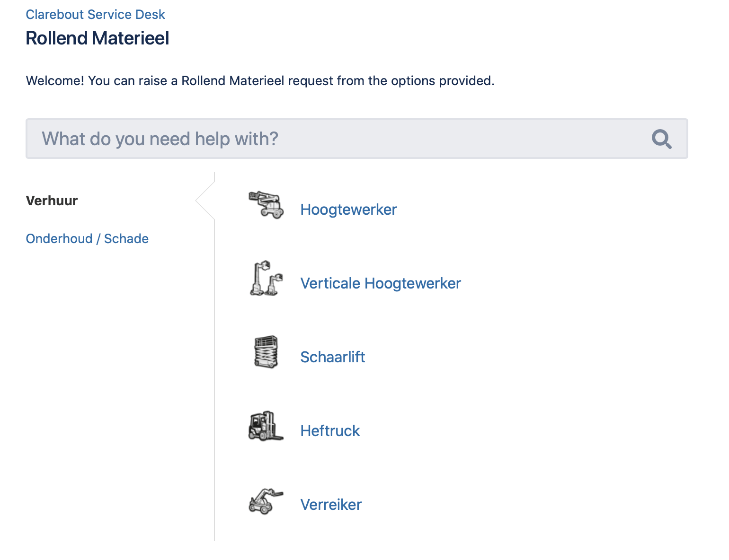Click the Welcome introduction text
Viewport: 729px width, 560px height.
(x=260, y=81)
